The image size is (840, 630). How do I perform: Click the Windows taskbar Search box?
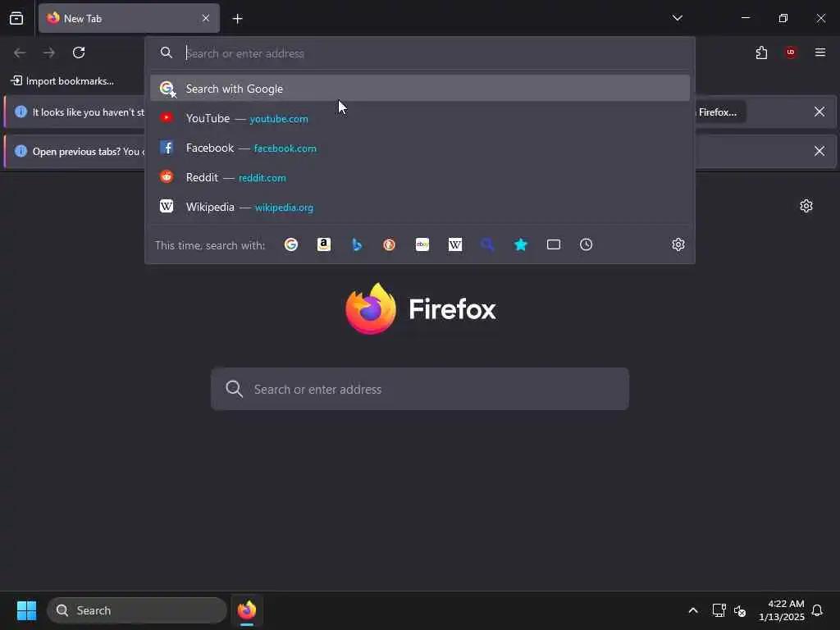pos(137,610)
